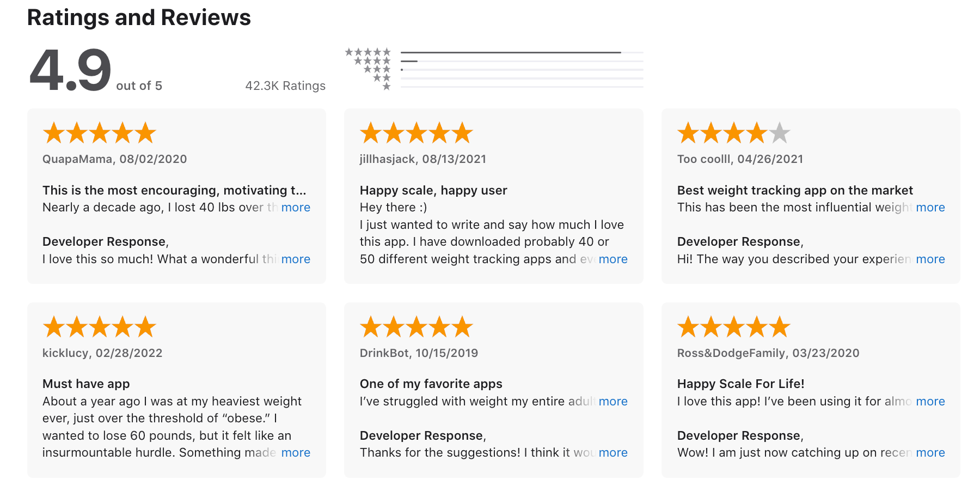Expand developer response to QuapaMama review
This screenshot has height=491, width=980.
click(x=296, y=259)
